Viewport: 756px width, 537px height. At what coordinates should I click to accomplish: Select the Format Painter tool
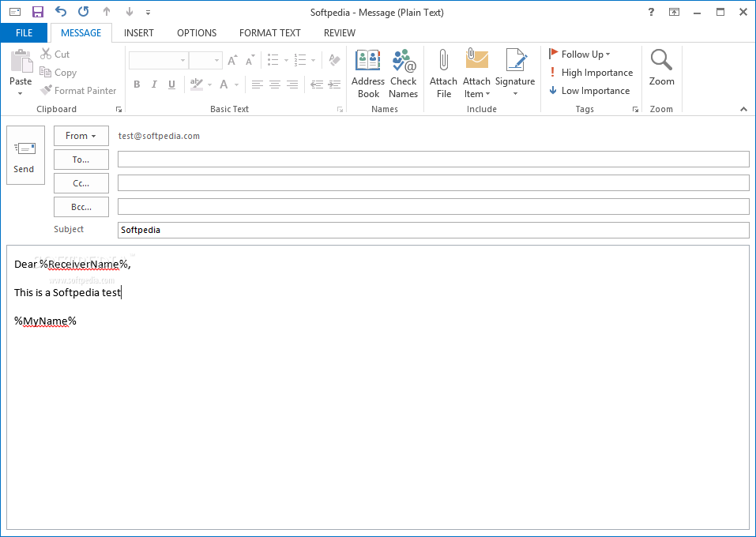pyautogui.click(x=78, y=91)
